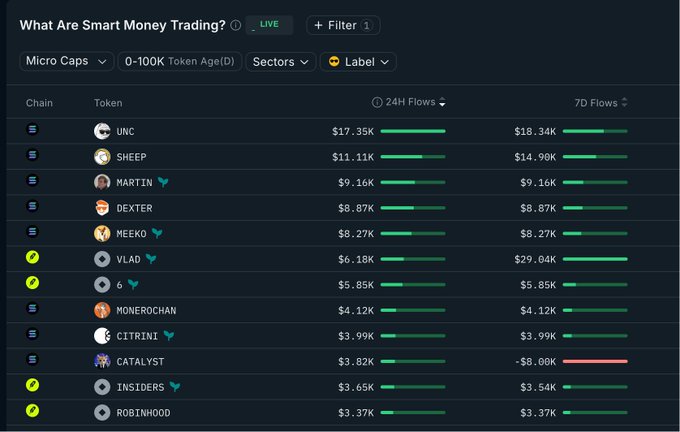
Task: Click the sprout icon beside MARTIN
Action: click(x=163, y=182)
